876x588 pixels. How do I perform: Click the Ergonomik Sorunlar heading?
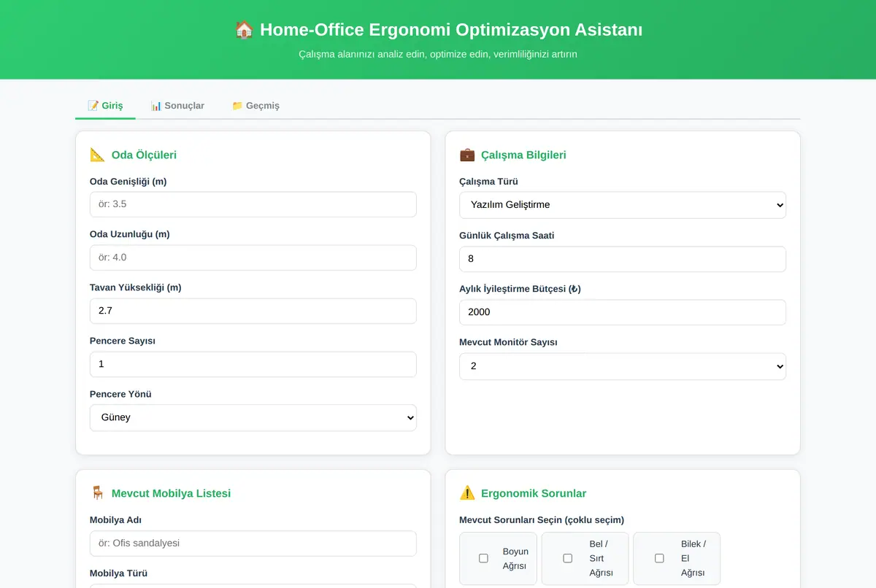click(534, 493)
